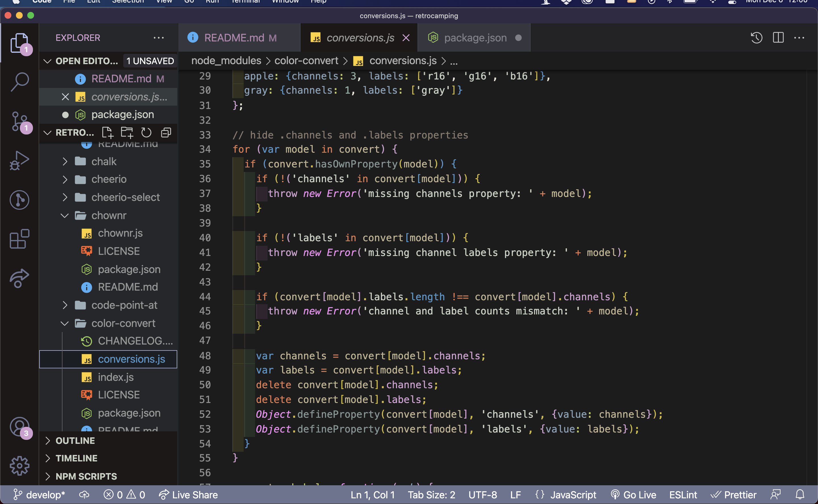Image resolution: width=818 pixels, height=504 pixels.
Task: Toggle ESLint status bar item
Action: click(683, 495)
